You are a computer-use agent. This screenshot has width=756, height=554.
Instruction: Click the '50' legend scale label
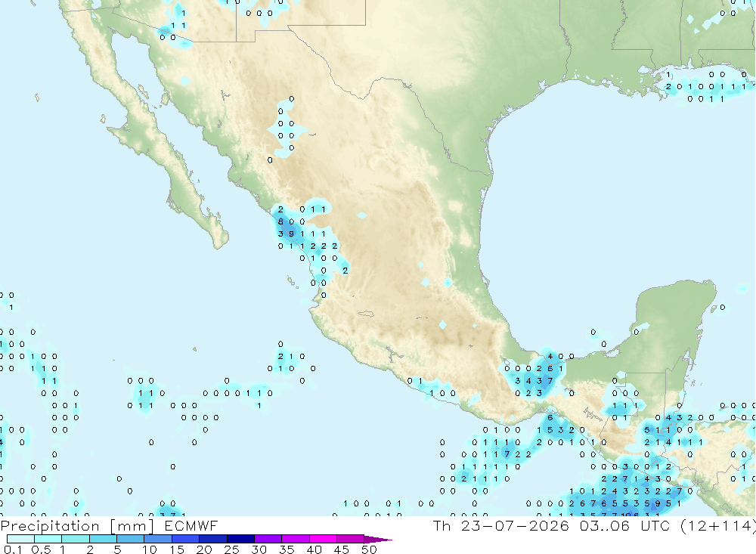click(369, 549)
